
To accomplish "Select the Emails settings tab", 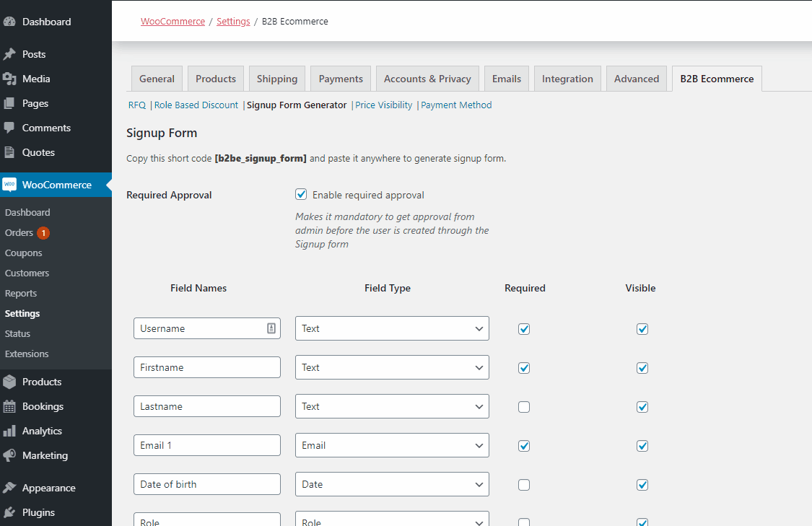I will click(507, 79).
